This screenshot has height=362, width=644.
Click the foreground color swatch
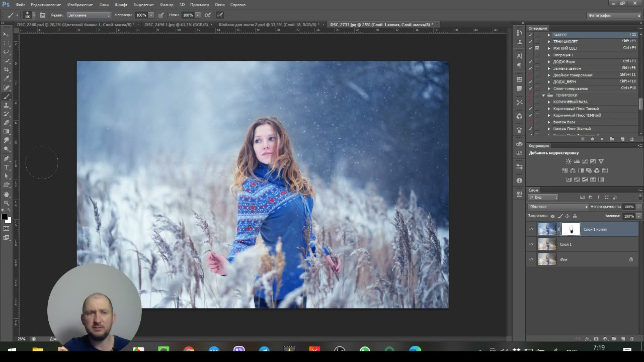tap(5, 217)
